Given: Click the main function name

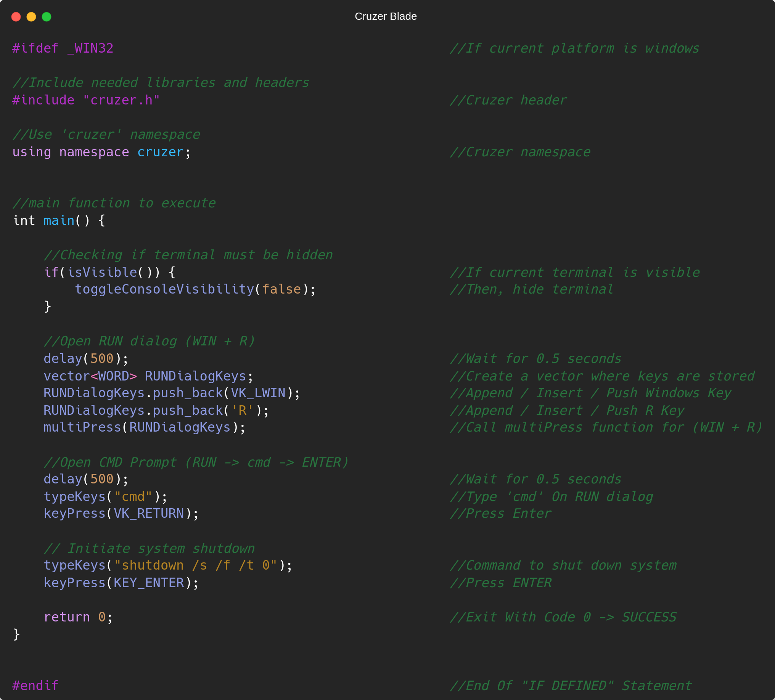Looking at the screenshot, I should pyautogui.click(x=59, y=220).
